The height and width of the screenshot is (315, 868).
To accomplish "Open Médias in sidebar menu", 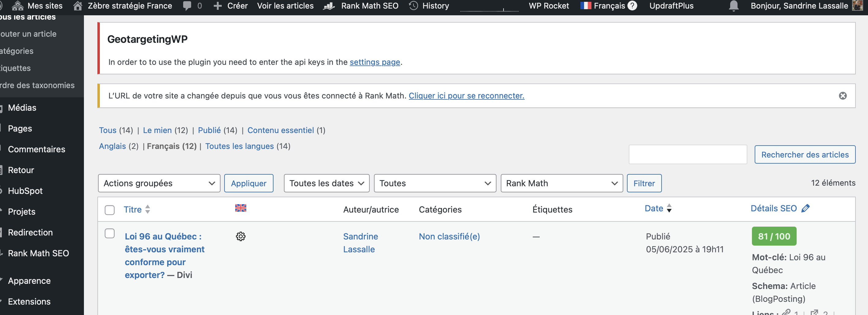I will (22, 108).
